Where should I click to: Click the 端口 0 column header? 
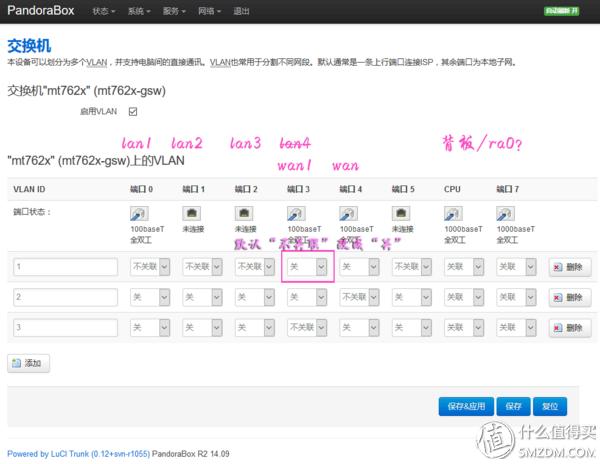tap(142, 189)
